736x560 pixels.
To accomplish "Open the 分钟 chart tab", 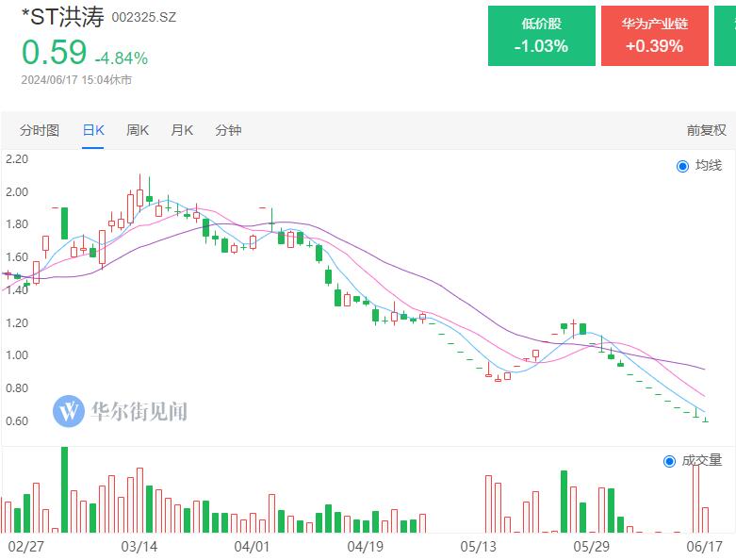I will (x=228, y=130).
